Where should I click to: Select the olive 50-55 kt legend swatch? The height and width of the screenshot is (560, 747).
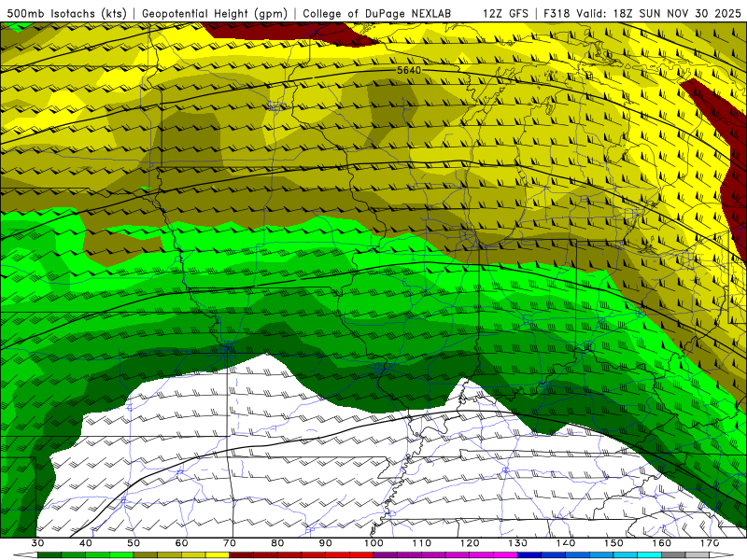click(x=146, y=555)
